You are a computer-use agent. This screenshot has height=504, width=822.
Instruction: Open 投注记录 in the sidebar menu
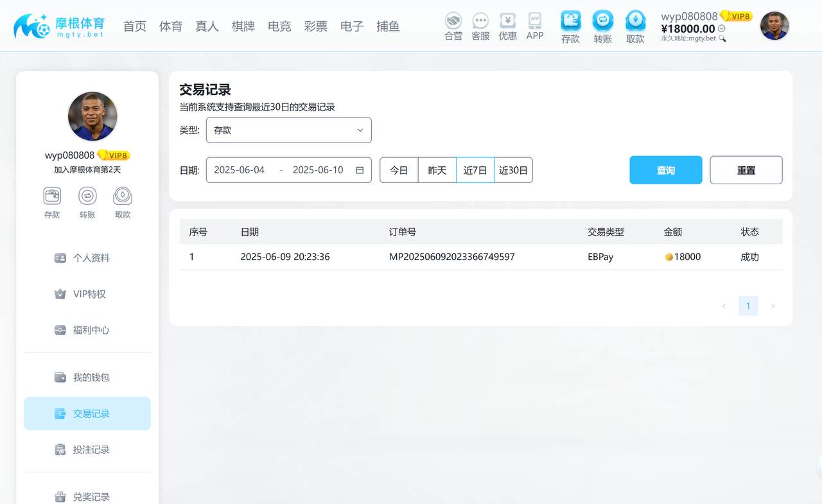tap(91, 449)
